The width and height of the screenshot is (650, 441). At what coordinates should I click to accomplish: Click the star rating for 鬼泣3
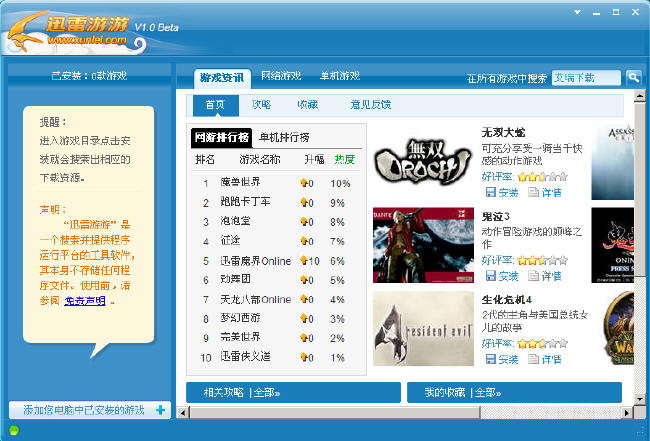point(542,261)
